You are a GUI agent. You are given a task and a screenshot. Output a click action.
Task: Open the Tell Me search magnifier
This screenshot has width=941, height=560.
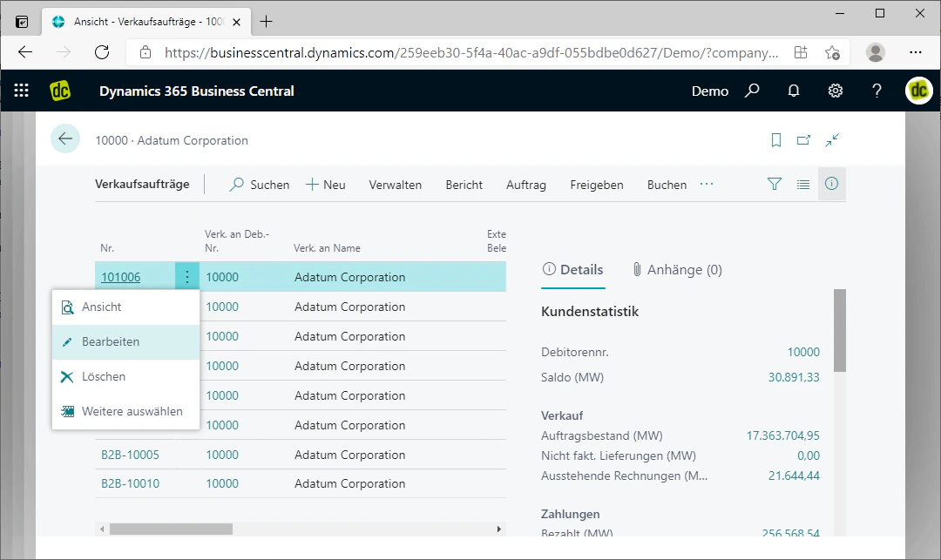coord(752,91)
